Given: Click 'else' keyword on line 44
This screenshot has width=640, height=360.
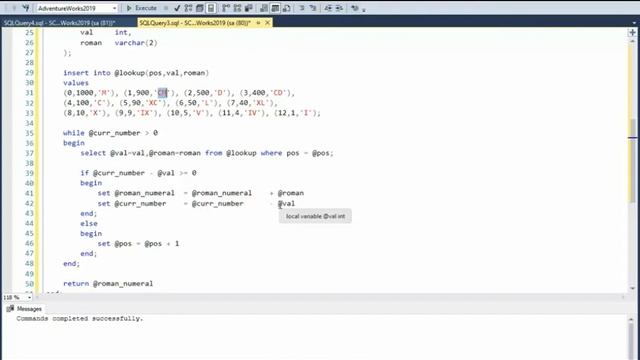Looking at the screenshot, I should coord(89,223).
